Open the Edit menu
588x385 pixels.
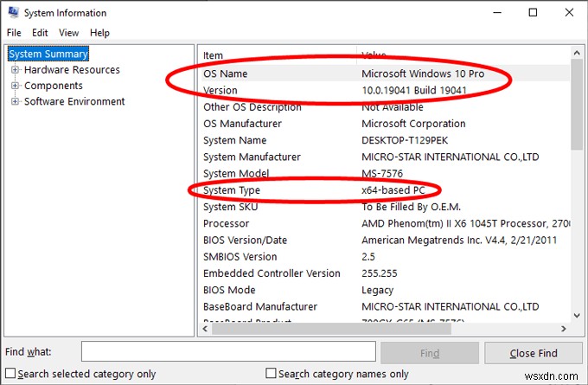[x=40, y=33]
